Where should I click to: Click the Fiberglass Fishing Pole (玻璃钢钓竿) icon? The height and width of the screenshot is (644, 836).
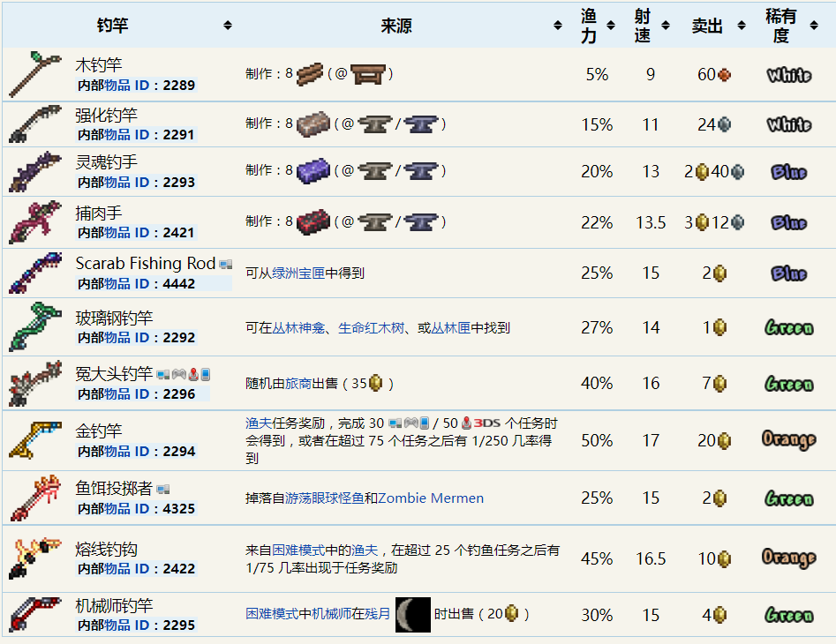[35, 326]
